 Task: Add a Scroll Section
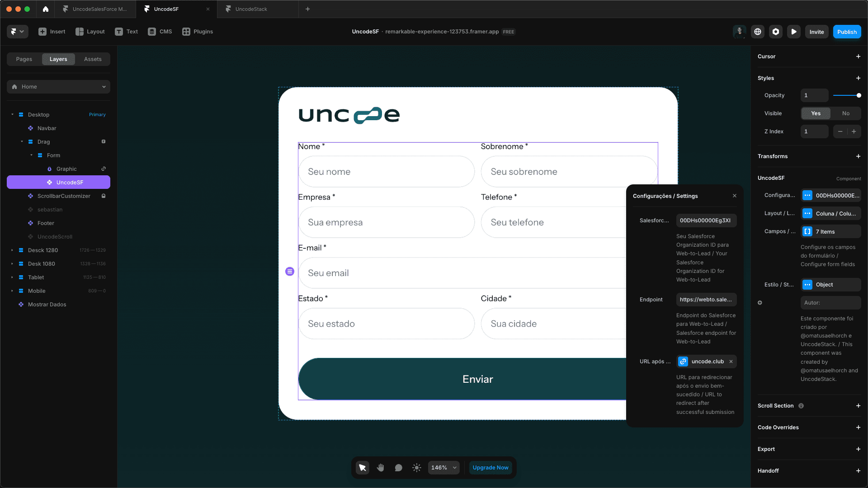pyautogui.click(x=858, y=406)
